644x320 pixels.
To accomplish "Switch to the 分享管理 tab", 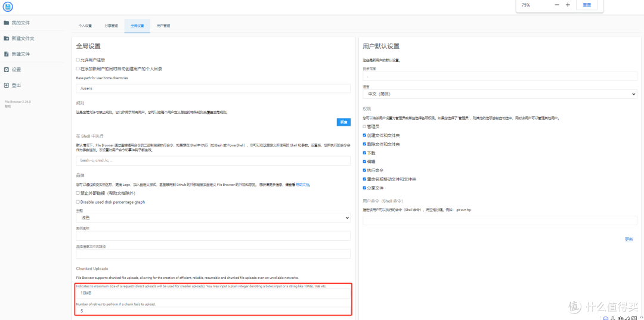I will pos(112,26).
